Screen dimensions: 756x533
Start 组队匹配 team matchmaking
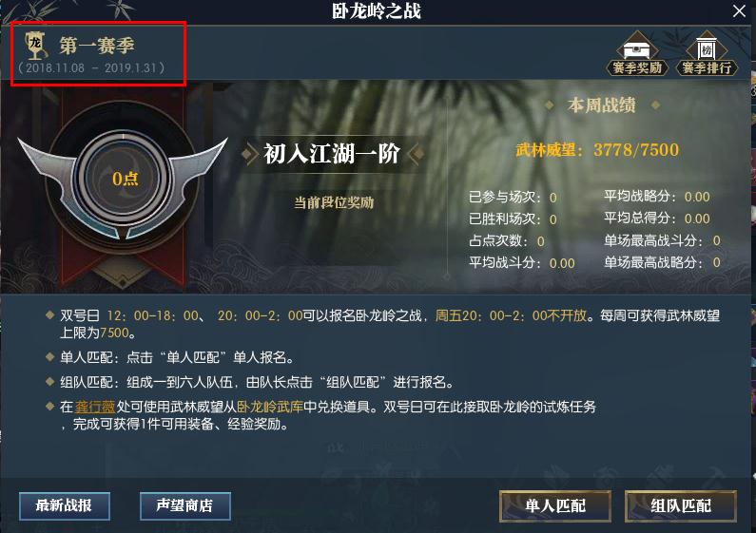[x=681, y=506]
